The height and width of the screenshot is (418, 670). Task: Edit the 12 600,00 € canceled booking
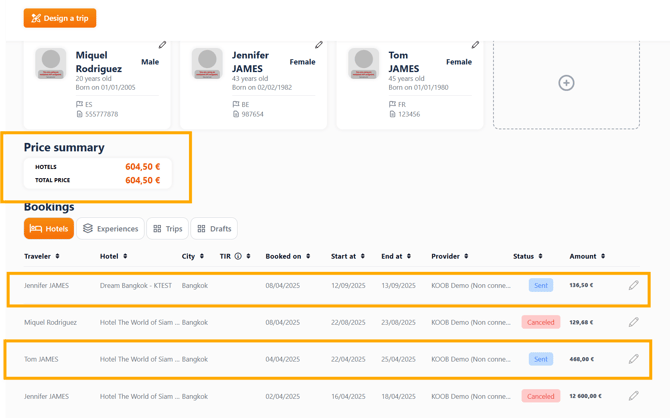633,396
